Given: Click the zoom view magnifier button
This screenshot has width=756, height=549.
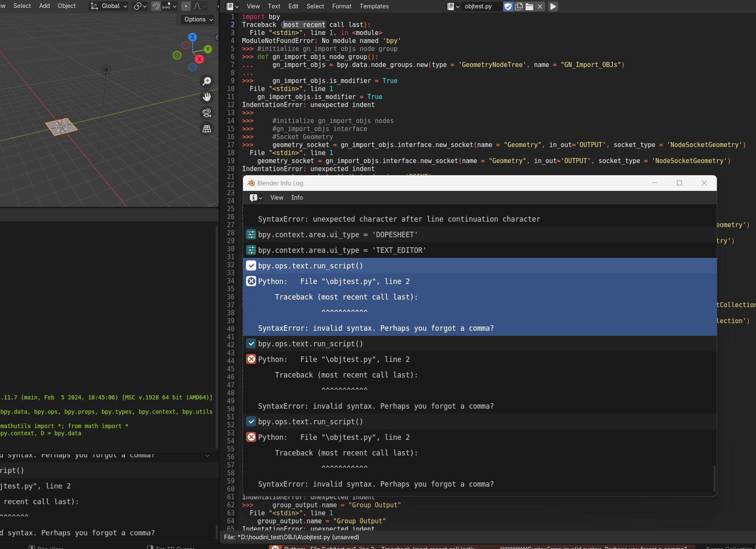Looking at the screenshot, I should 207,81.
